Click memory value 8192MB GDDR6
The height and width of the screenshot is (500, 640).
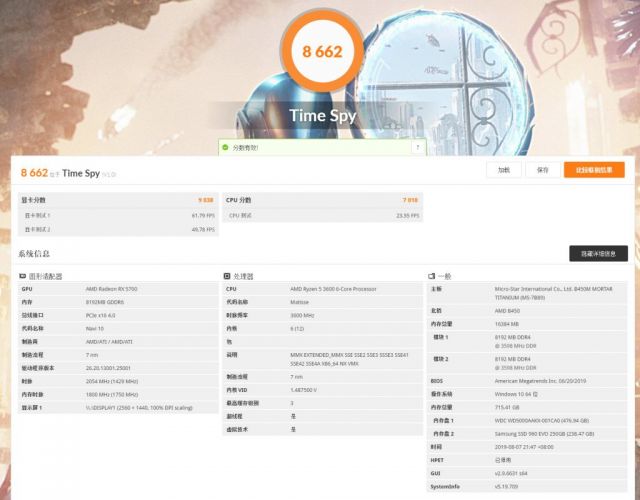105,302
